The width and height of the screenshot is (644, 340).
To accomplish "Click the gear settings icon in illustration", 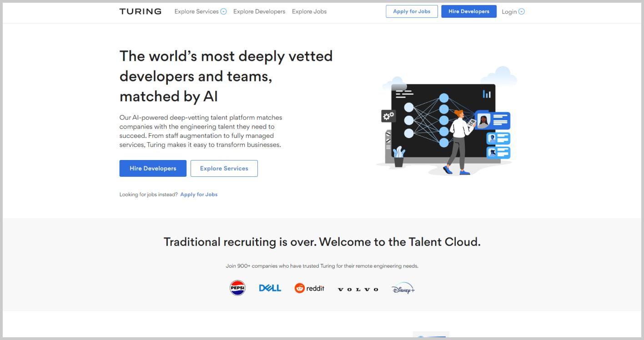I will pyautogui.click(x=388, y=116).
